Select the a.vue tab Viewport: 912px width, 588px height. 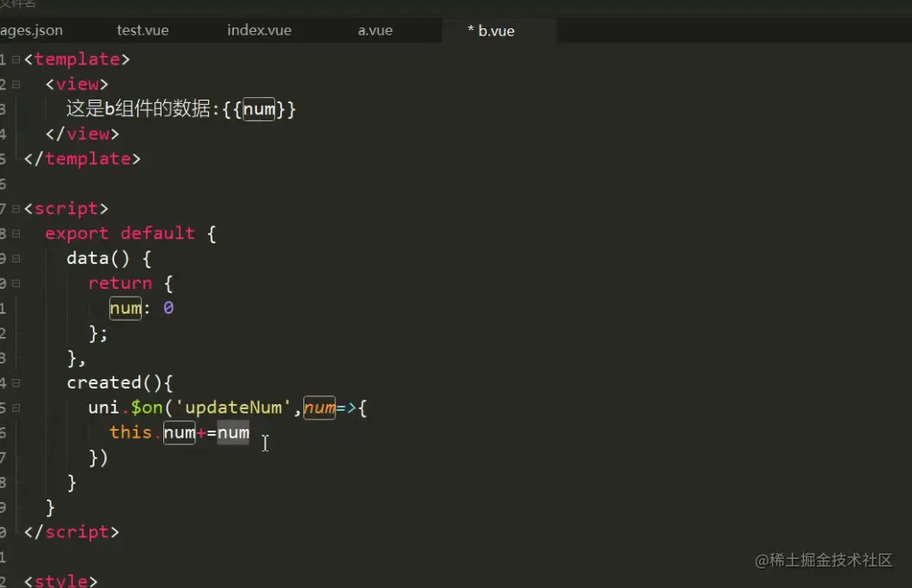[x=375, y=30]
